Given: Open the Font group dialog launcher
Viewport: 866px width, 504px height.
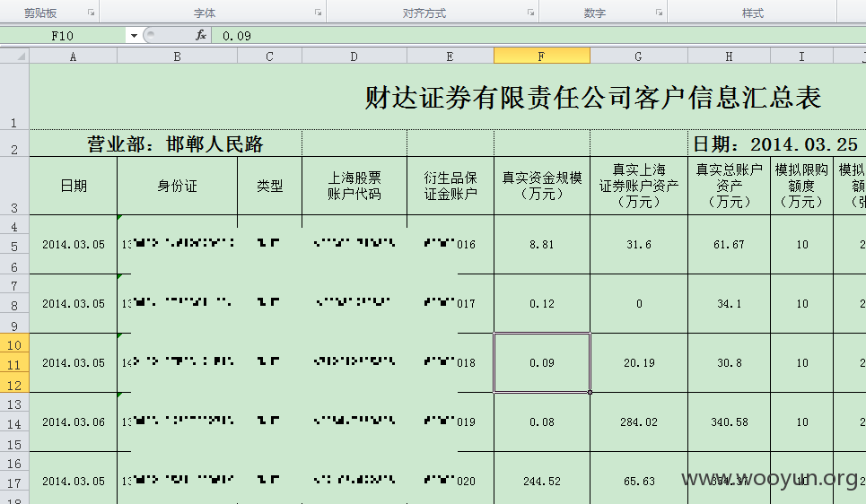Looking at the screenshot, I should [318, 13].
